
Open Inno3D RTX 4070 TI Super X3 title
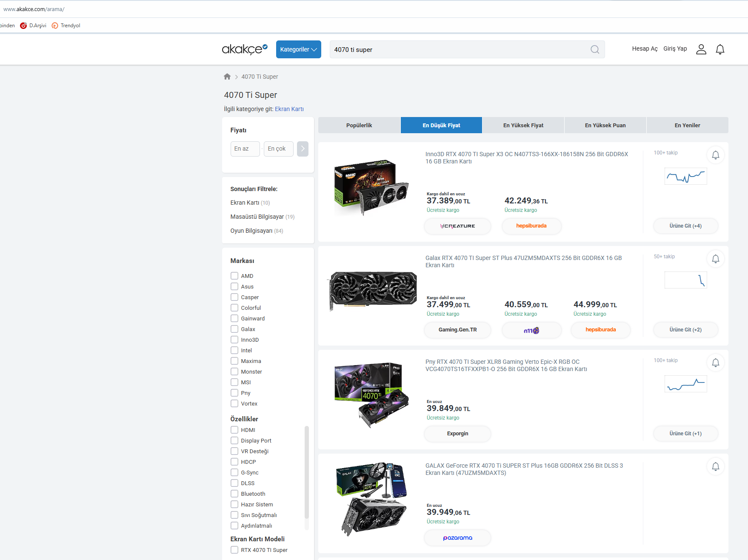(527, 158)
